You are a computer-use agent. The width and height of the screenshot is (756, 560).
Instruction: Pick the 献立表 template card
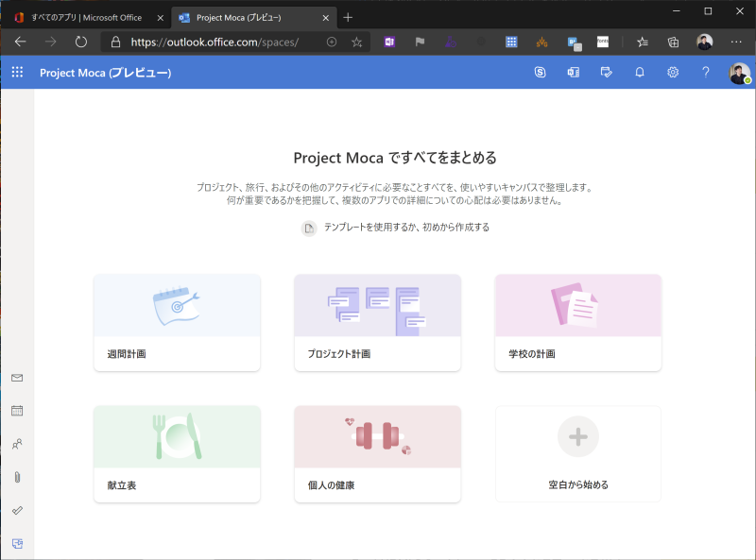(x=177, y=453)
